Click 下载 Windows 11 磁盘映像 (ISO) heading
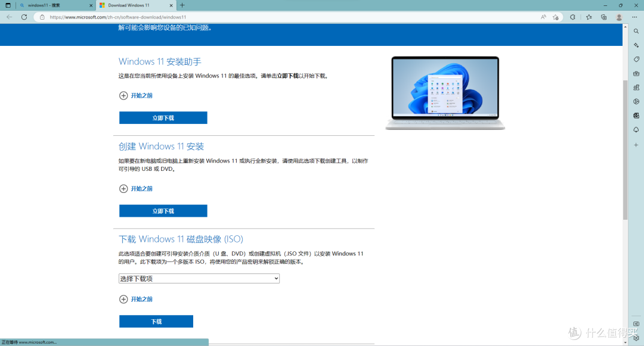 coord(181,239)
